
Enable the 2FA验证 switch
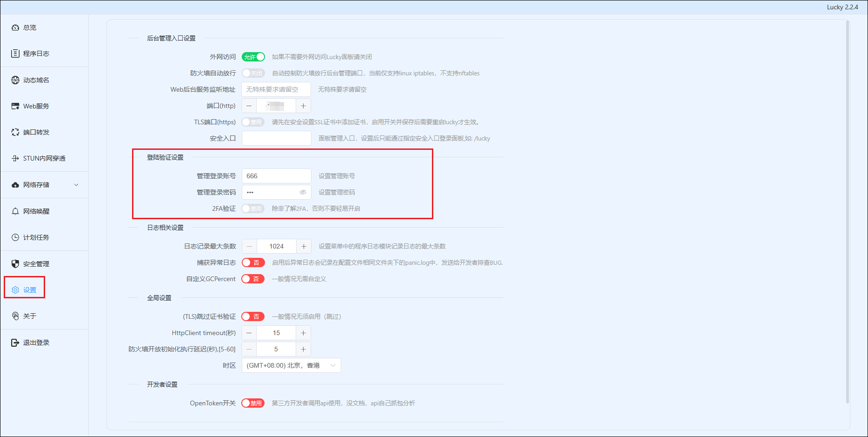pyautogui.click(x=253, y=208)
